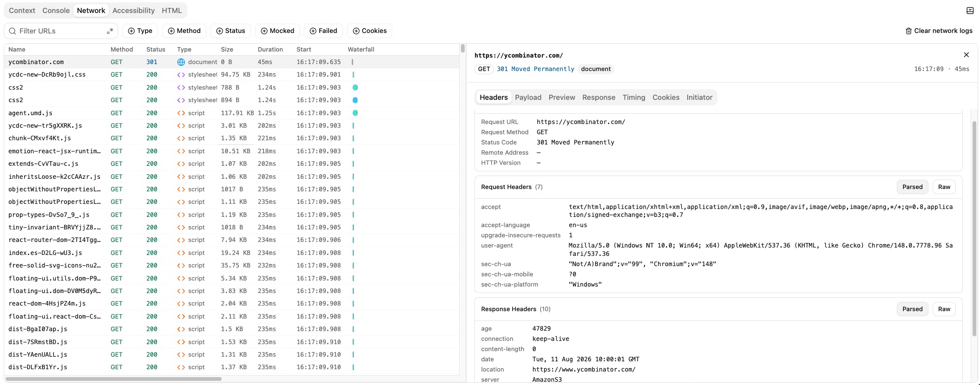The height and width of the screenshot is (385, 980).
Task: Click 301 status of ycombinator.com row
Action: click(x=152, y=62)
